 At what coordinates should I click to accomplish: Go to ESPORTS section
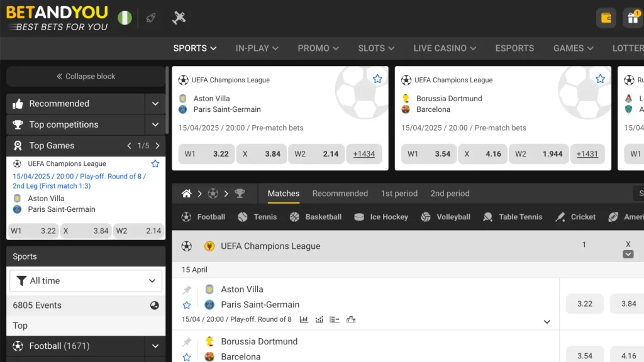(x=514, y=48)
